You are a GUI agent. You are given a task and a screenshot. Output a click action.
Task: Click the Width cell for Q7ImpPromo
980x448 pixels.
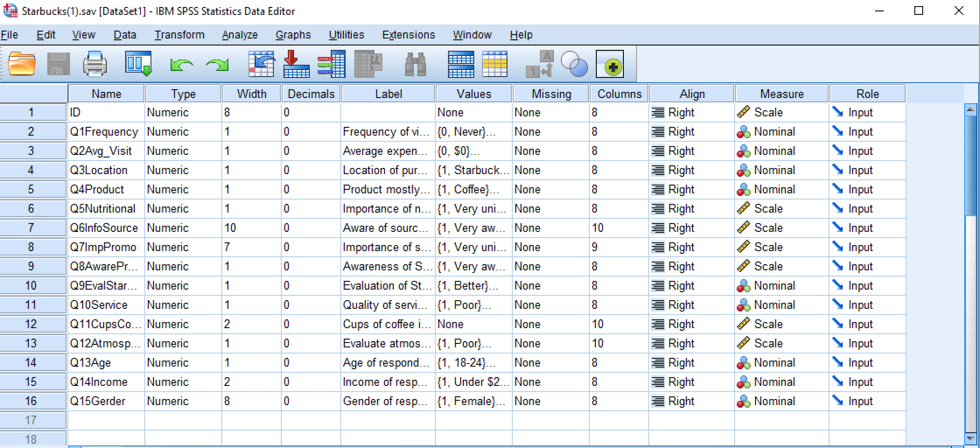[x=252, y=247]
